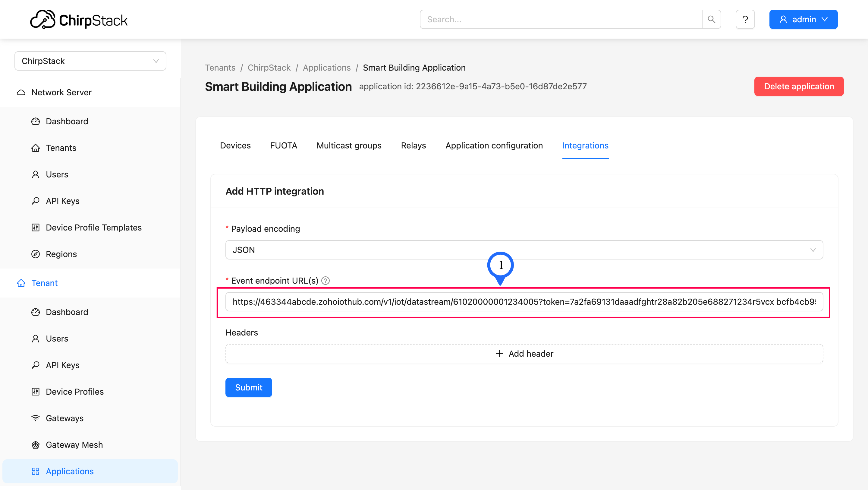Click the Gateway Mesh icon in sidebar

point(35,445)
